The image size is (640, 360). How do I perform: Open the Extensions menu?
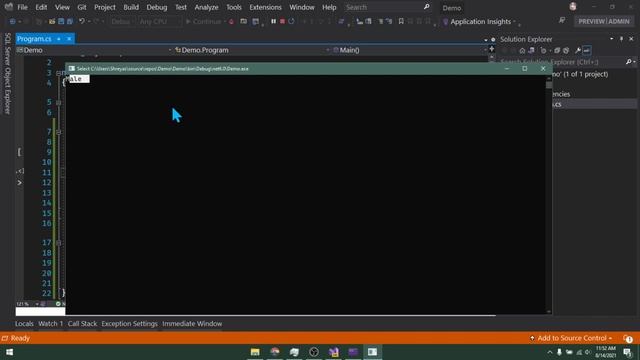point(265,7)
